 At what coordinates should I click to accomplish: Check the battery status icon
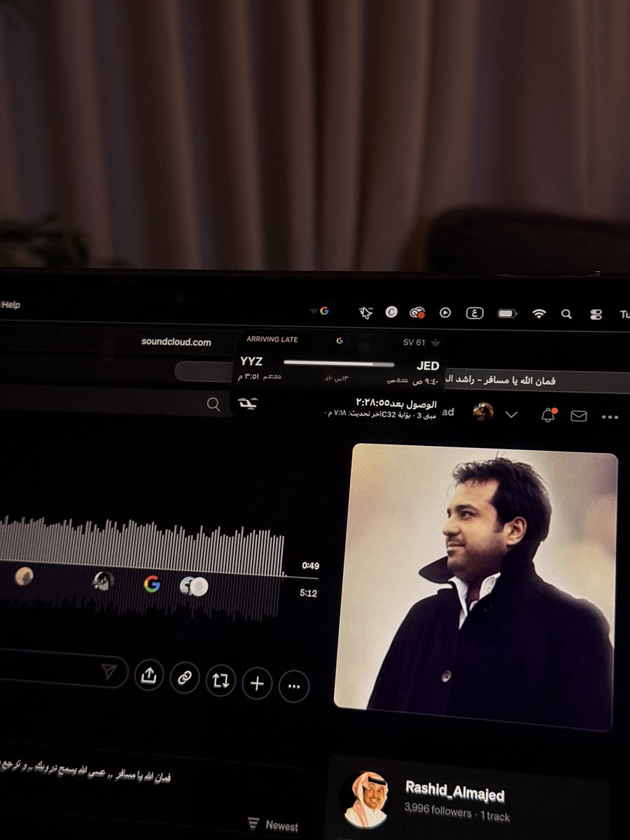tap(507, 314)
